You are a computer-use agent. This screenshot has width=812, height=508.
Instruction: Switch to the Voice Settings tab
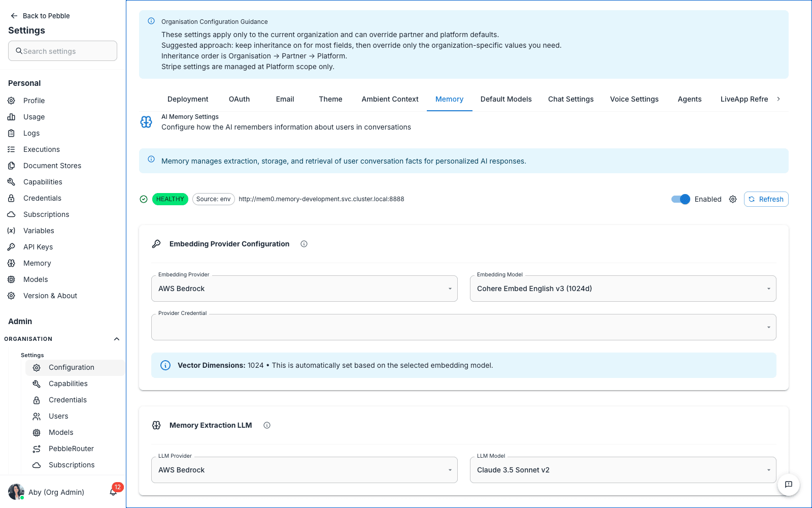point(634,99)
